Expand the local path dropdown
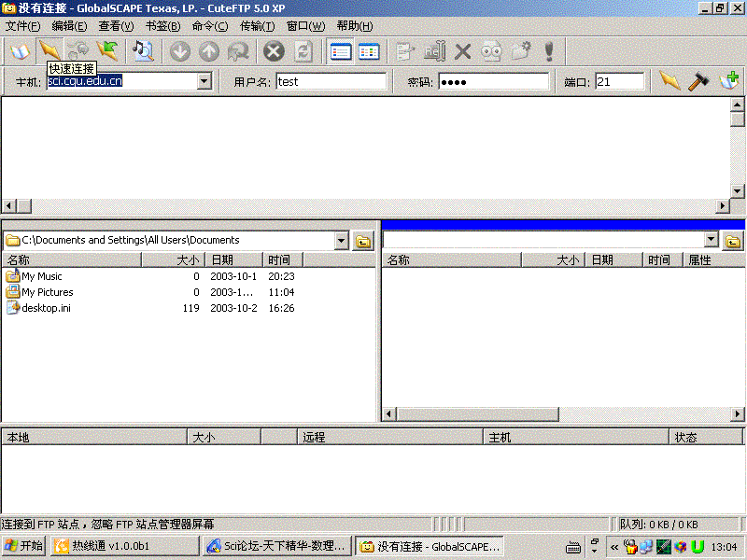The width and height of the screenshot is (747, 560). (x=341, y=241)
